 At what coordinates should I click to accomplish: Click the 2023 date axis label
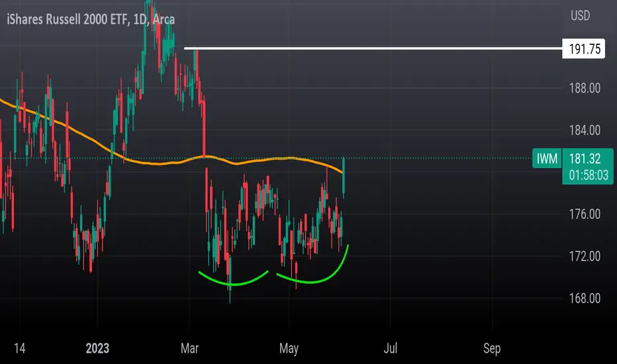97,348
